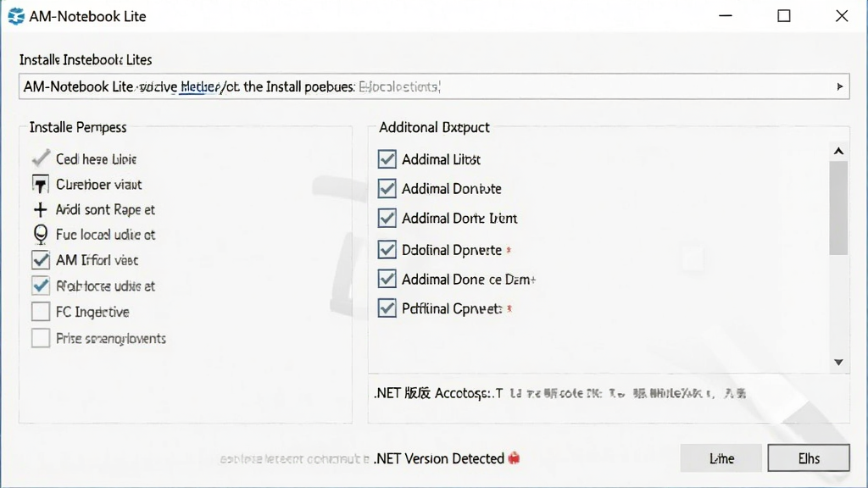Click the AM-Notebook Lite app icon
The width and height of the screenshot is (868, 488).
coord(16,16)
